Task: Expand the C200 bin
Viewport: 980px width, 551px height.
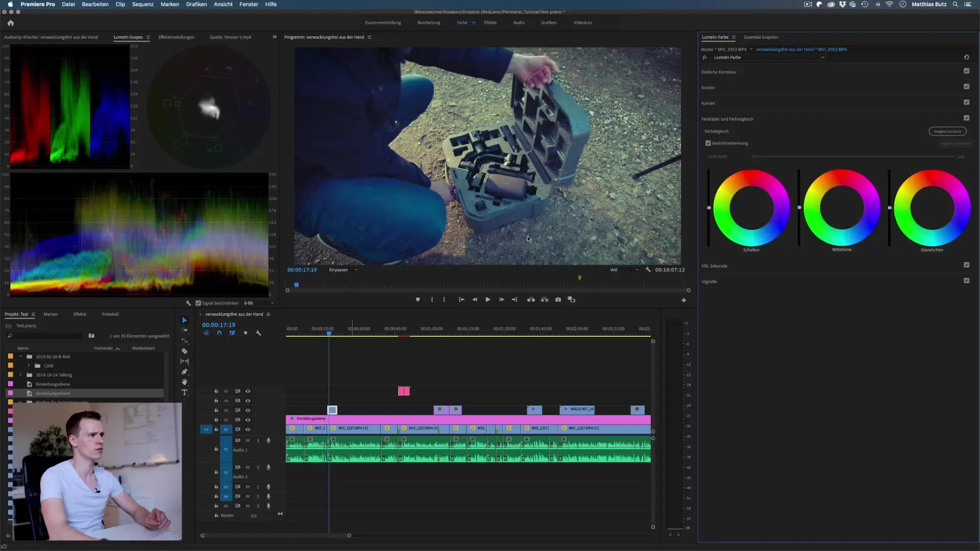Action: [29, 366]
